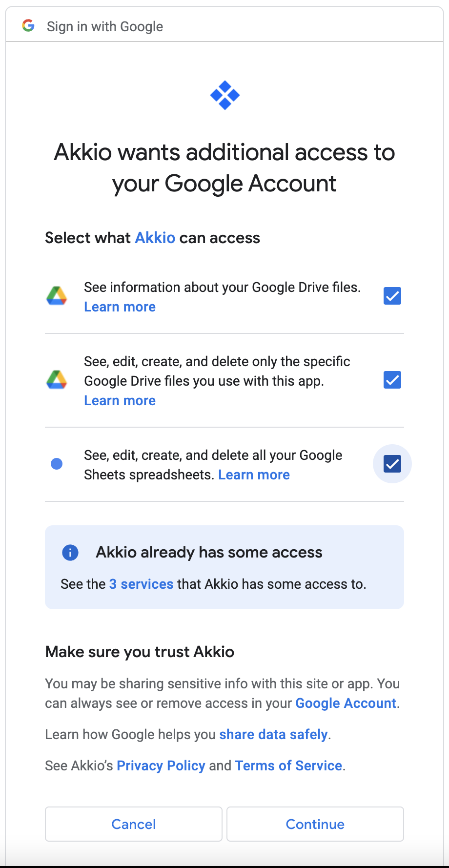Click the blue info circle icon
This screenshot has height=868, width=449.
coord(70,553)
